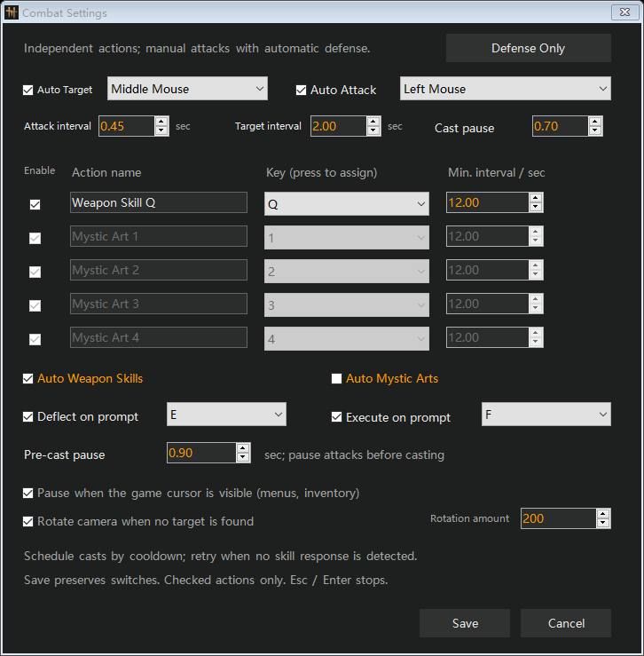The width and height of the screenshot is (644, 656).
Task: Click the Cast pause value field
Action: 561,126
